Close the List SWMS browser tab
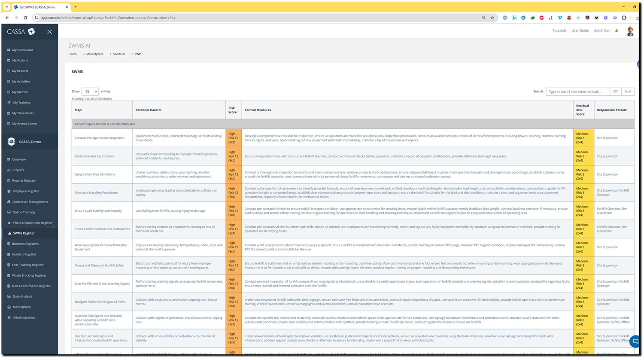The image size is (644, 360). (x=67, y=7)
